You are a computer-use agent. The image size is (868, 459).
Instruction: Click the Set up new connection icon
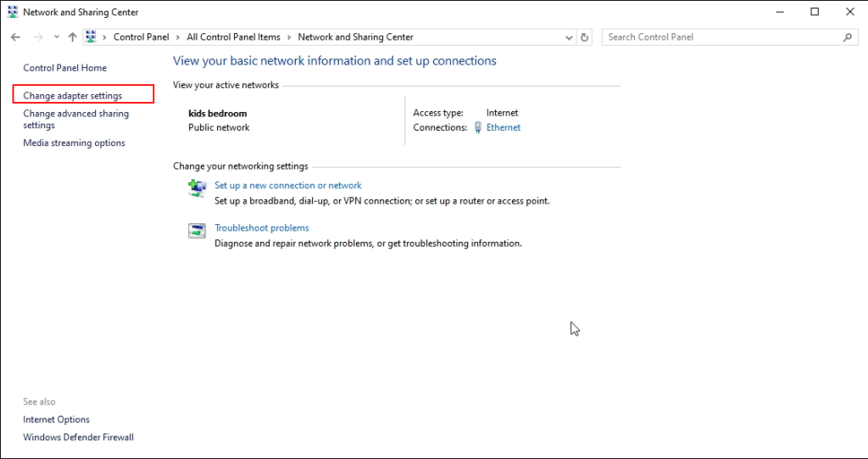coord(197,188)
